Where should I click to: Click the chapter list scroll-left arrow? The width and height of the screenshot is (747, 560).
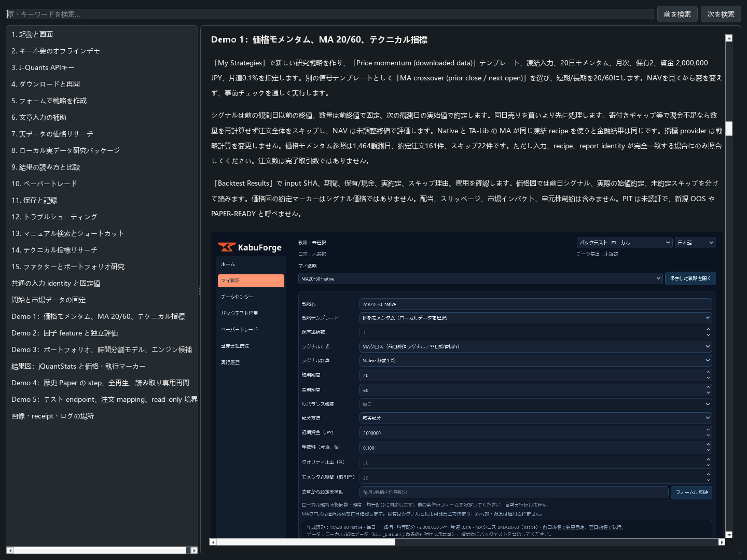pyautogui.click(x=10, y=550)
